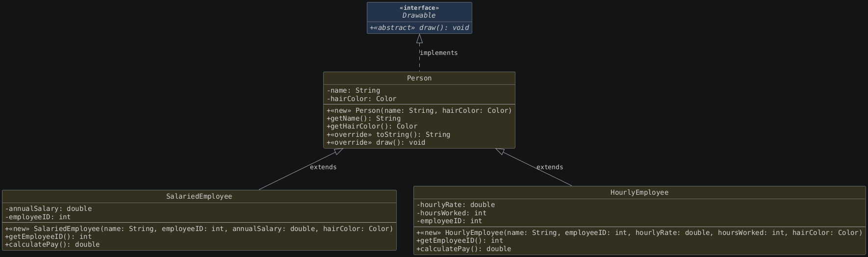This screenshot has width=868, height=257.
Task: Select the -hourlyRate: double field
Action: (x=456, y=205)
